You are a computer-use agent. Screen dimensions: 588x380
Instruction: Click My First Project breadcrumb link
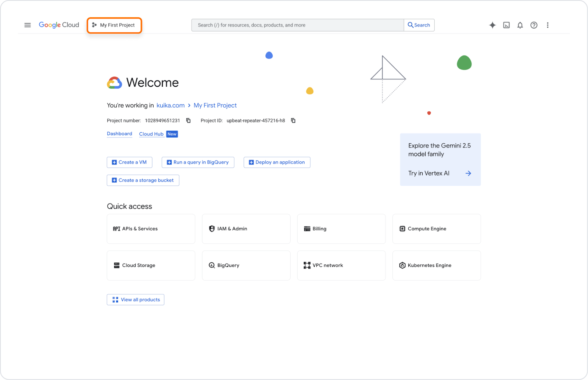pyautogui.click(x=215, y=105)
